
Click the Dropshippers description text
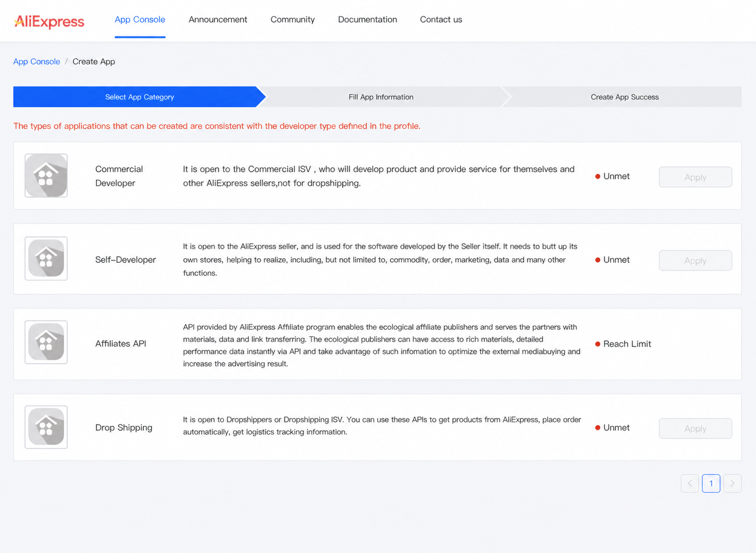[382, 426]
